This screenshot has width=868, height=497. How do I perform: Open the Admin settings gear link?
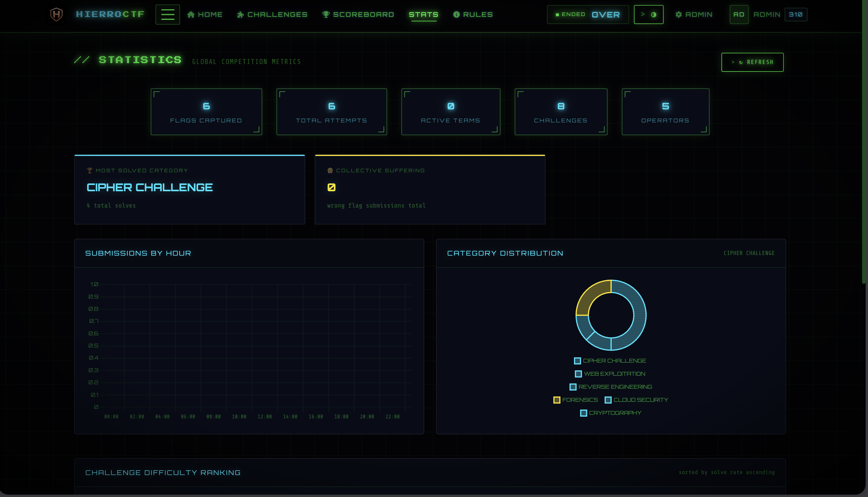(694, 14)
